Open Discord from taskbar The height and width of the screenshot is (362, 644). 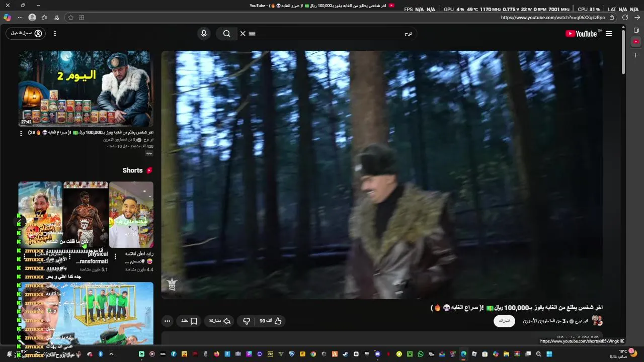click(377, 354)
